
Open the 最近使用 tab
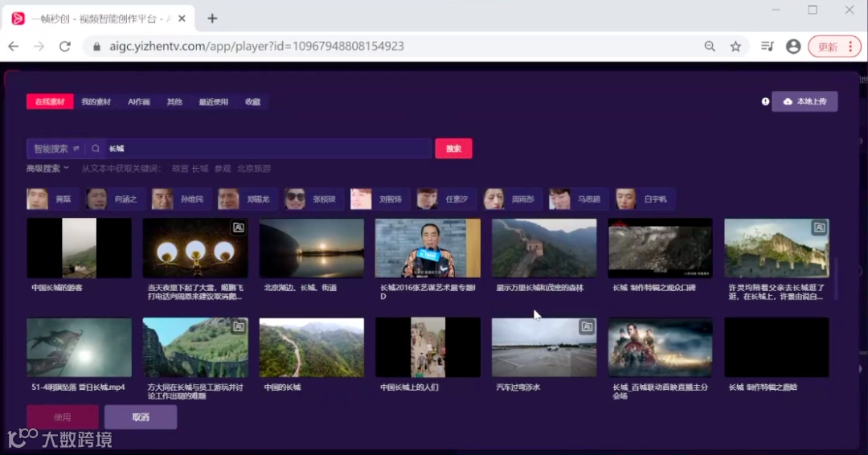coord(214,102)
